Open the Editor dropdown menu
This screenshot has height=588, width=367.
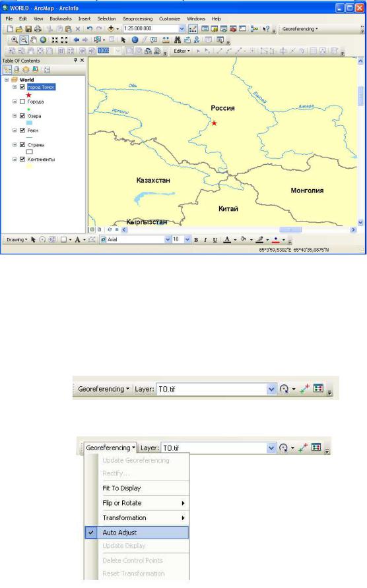pyautogui.click(x=182, y=51)
